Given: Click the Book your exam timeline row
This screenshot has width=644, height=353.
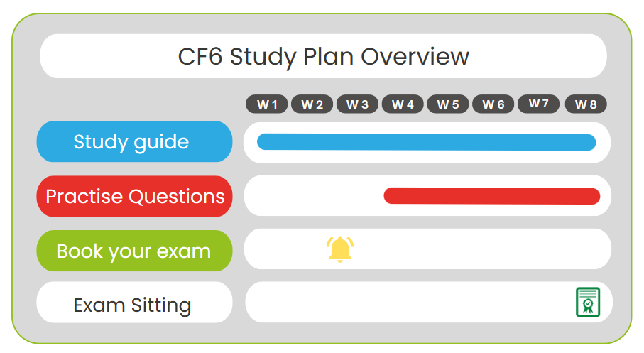Looking at the screenshot, I should click(462, 249).
